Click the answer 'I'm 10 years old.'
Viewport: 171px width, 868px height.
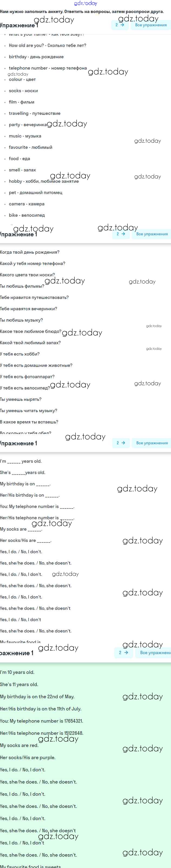(x=17, y=672)
